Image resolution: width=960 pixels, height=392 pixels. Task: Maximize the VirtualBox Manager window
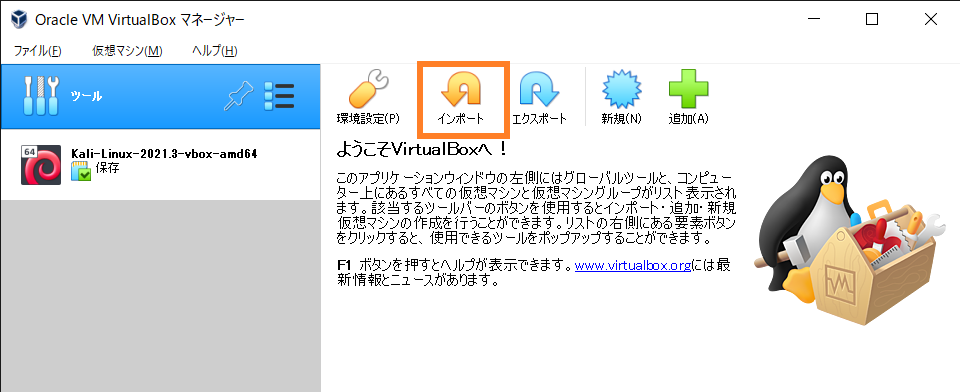click(872, 20)
